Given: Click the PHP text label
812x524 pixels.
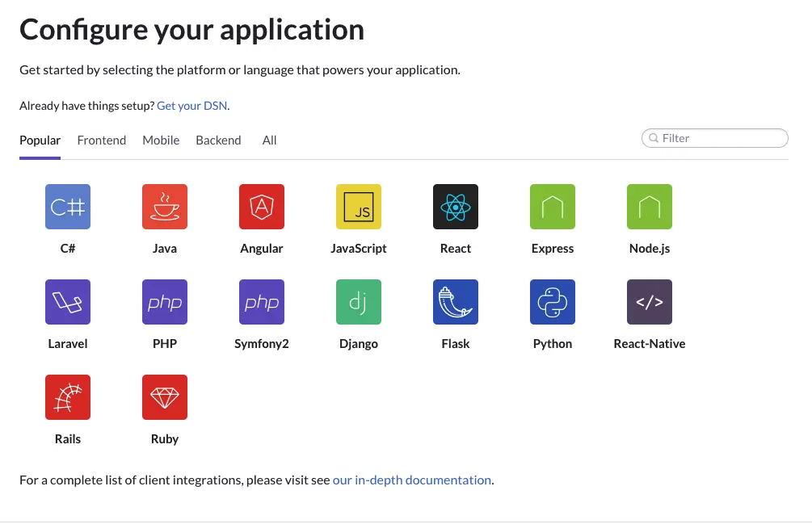Looking at the screenshot, I should tap(165, 343).
